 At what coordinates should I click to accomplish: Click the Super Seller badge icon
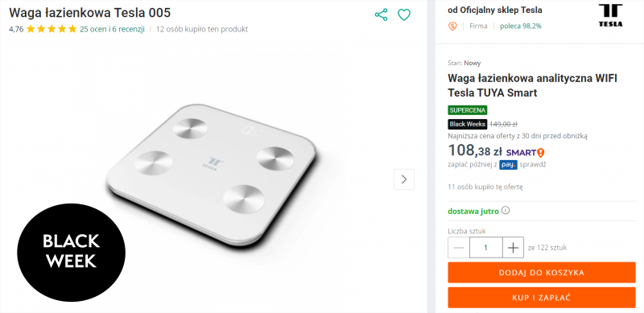tap(452, 27)
